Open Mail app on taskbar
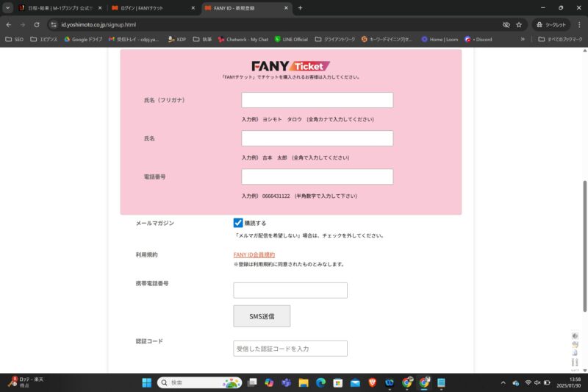 coord(355,382)
